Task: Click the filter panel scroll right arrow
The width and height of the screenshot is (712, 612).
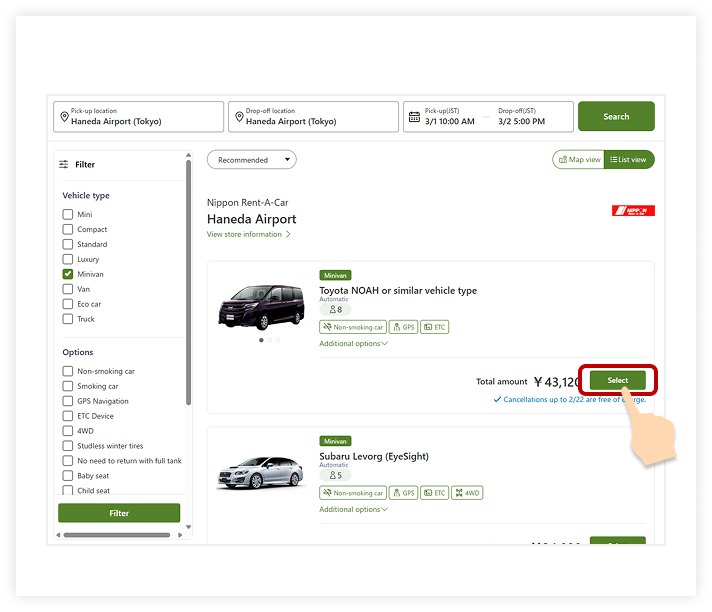Action: pyautogui.click(x=180, y=535)
